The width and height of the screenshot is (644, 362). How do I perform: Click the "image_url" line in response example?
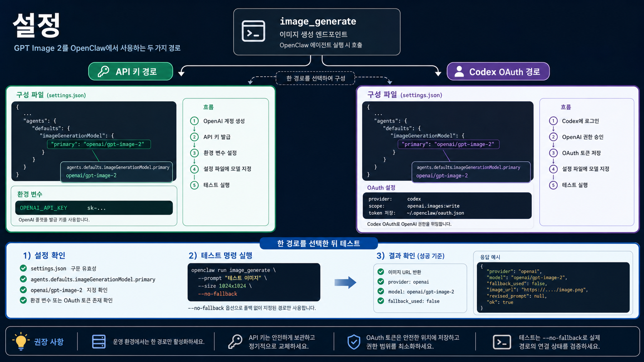coord(537,290)
